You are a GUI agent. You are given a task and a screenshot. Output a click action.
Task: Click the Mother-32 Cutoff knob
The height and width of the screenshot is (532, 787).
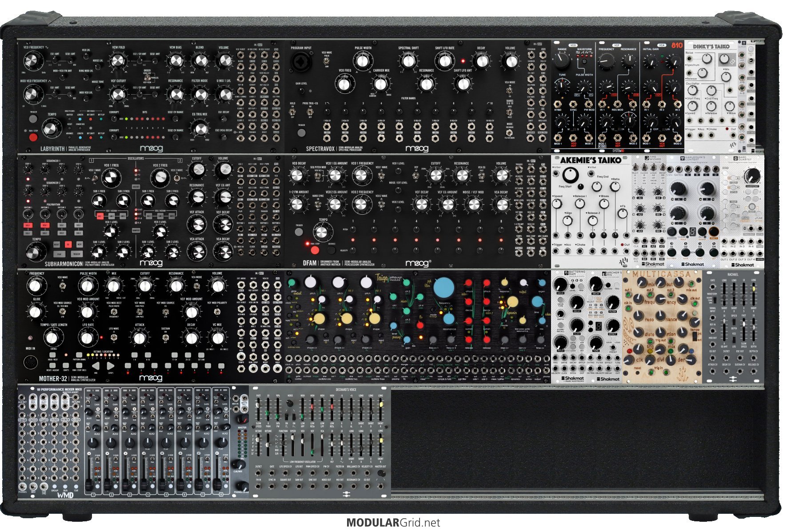145,286
